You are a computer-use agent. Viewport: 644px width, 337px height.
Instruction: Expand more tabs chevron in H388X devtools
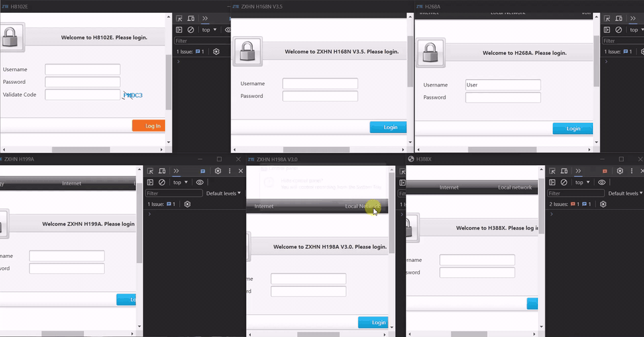[x=578, y=171]
